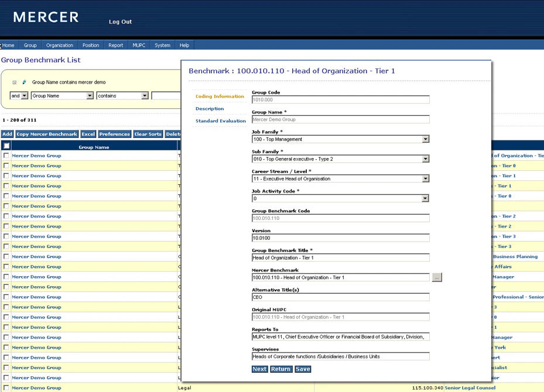Open the Sub Family dropdown
Screen dimensions: 544x392
[425, 159]
